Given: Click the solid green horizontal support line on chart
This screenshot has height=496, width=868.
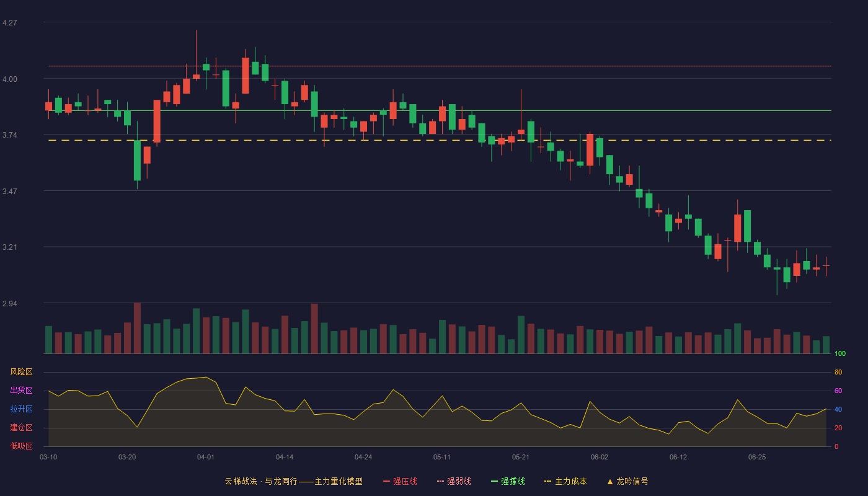Looking at the screenshot, I should click(440, 110).
